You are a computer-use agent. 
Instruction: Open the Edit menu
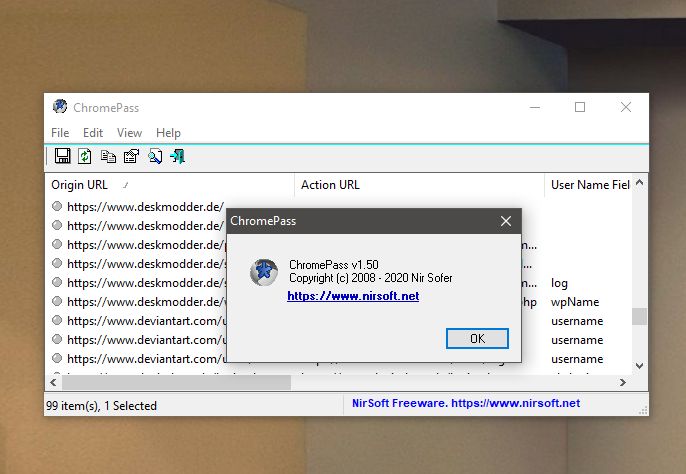pos(93,133)
